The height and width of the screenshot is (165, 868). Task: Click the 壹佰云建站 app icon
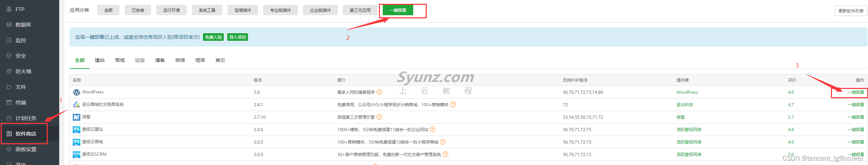77,130
